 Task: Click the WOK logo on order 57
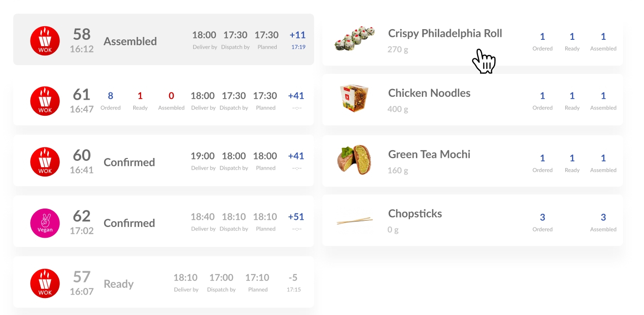[45, 283]
